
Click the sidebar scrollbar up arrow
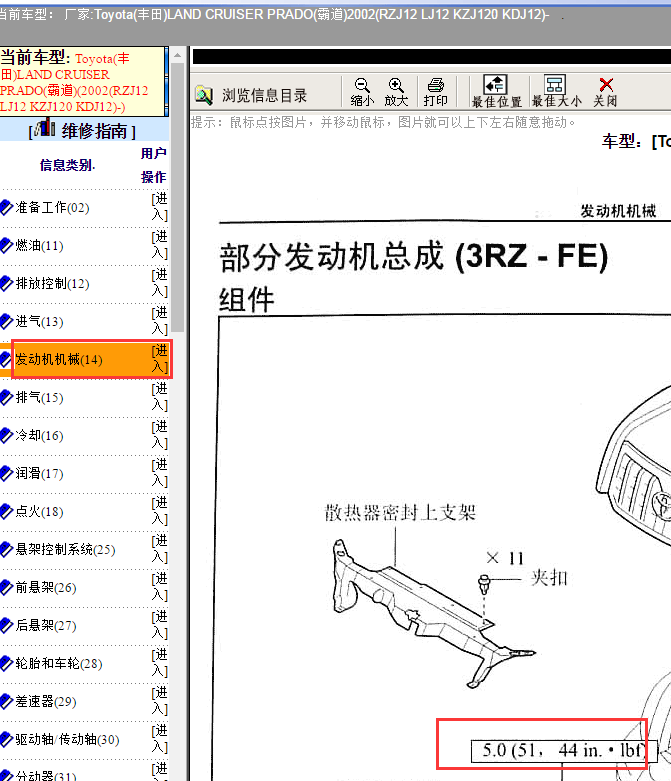pos(178,55)
